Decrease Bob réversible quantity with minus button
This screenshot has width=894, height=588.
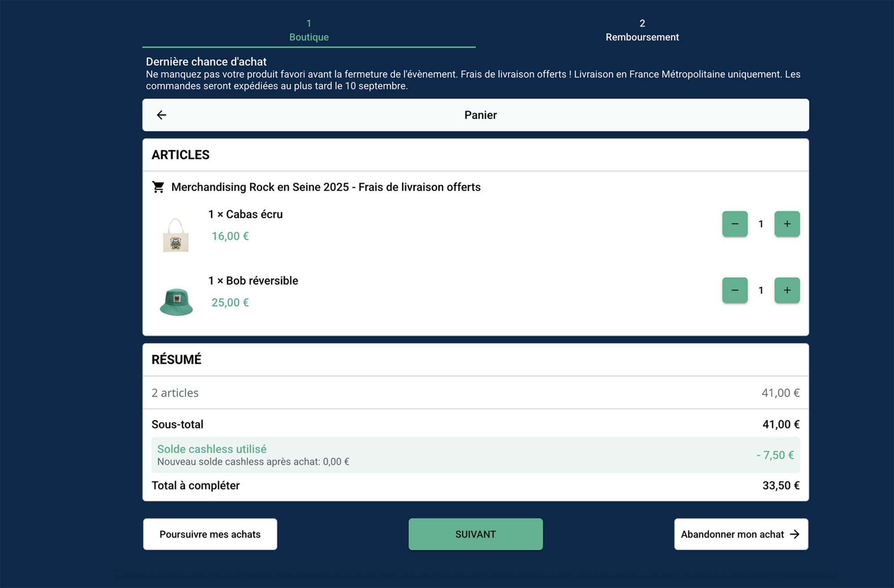tap(734, 290)
